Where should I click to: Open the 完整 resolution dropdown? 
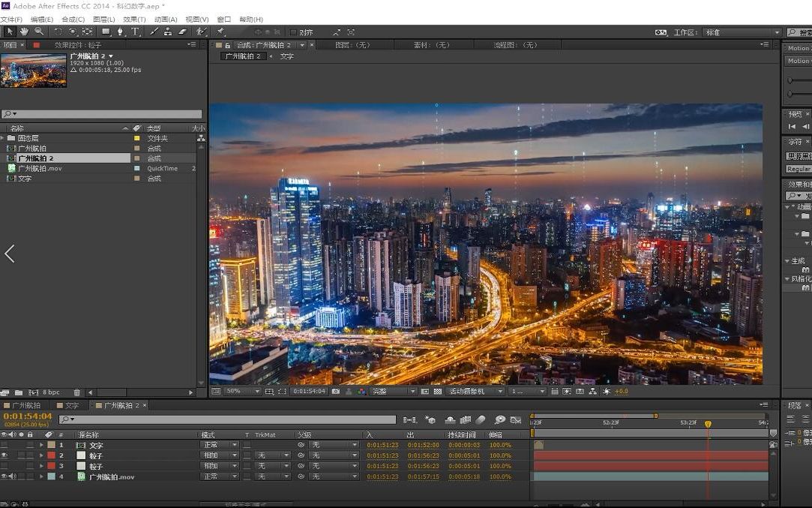pos(391,391)
